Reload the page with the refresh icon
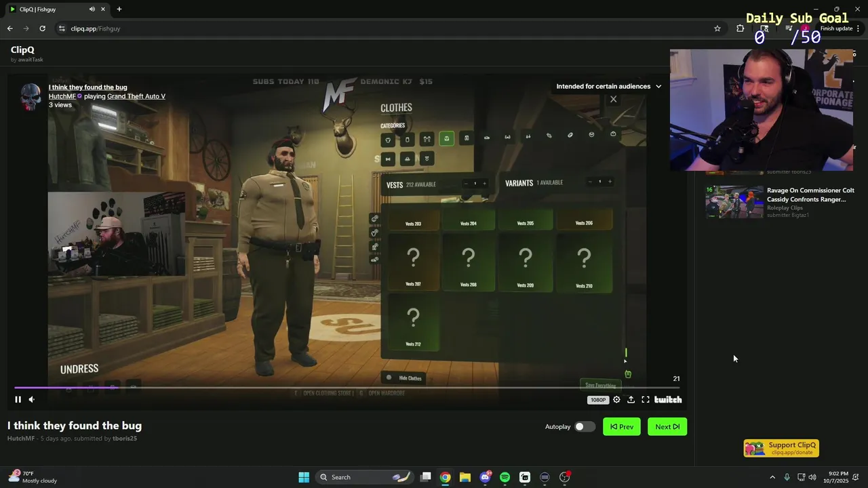This screenshot has width=868, height=488. pos(42,28)
